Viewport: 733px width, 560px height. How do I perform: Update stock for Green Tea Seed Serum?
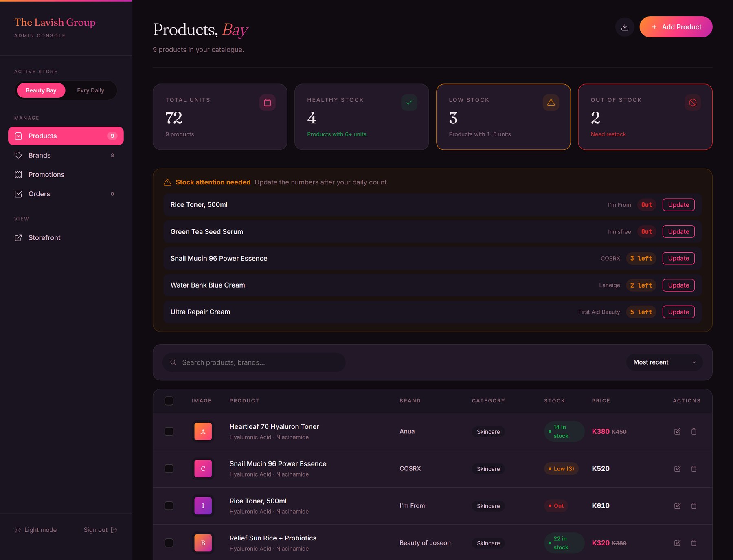(678, 232)
